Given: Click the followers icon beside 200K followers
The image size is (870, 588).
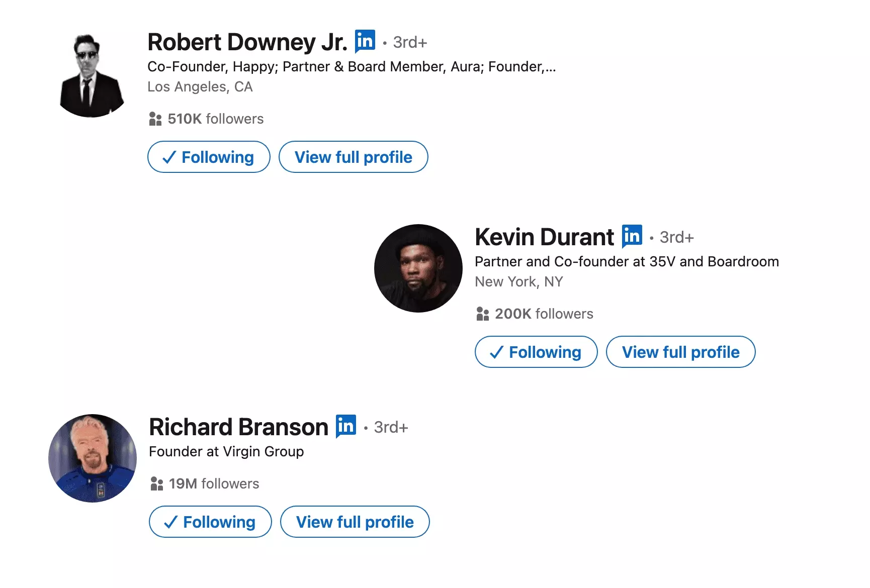Looking at the screenshot, I should pos(483,314).
